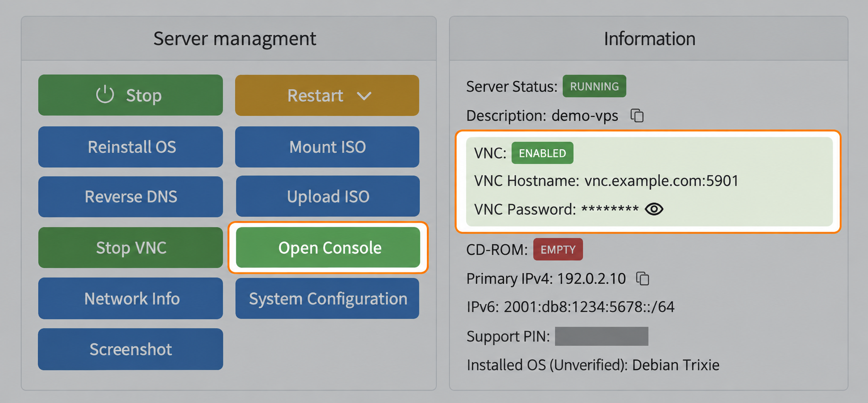Open Reverse DNS settings
The width and height of the screenshot is (868, 403).
(x=131, y=197)
